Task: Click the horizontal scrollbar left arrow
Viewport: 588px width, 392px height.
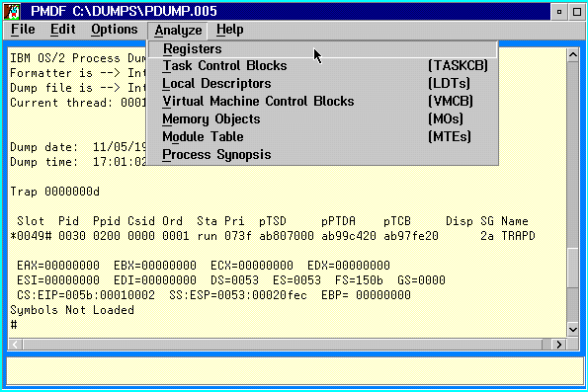Action: pos(15,345)
